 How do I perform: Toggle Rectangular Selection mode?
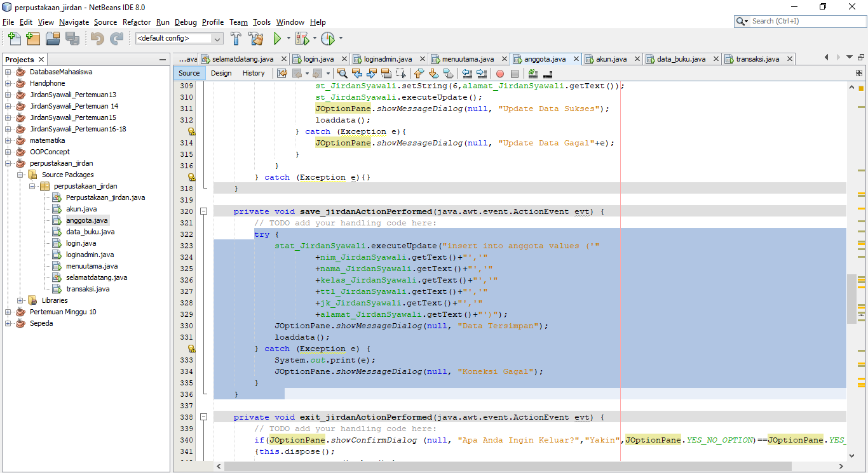402,73
